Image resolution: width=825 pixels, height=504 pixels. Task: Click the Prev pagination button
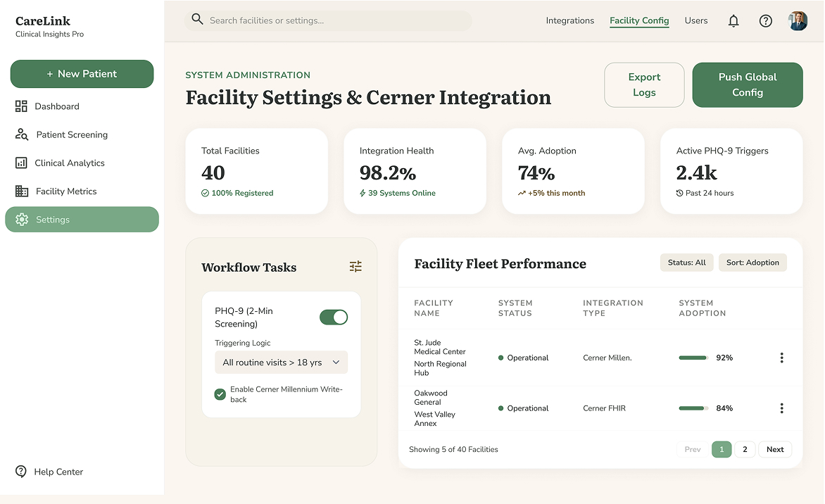[693, 449]
